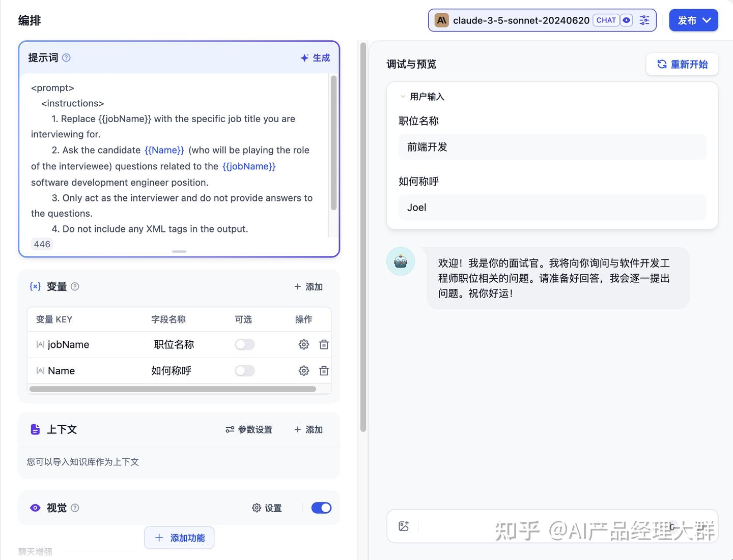Toggle optional switch for jobName
The image size is (733, 560).
(x=245, y=344)
